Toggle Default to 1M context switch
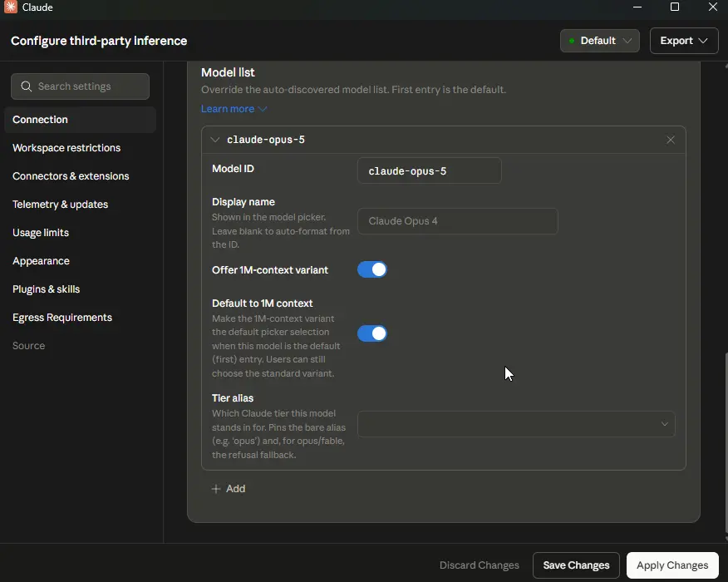The image size is (728, 582). [x=371, y=333]
